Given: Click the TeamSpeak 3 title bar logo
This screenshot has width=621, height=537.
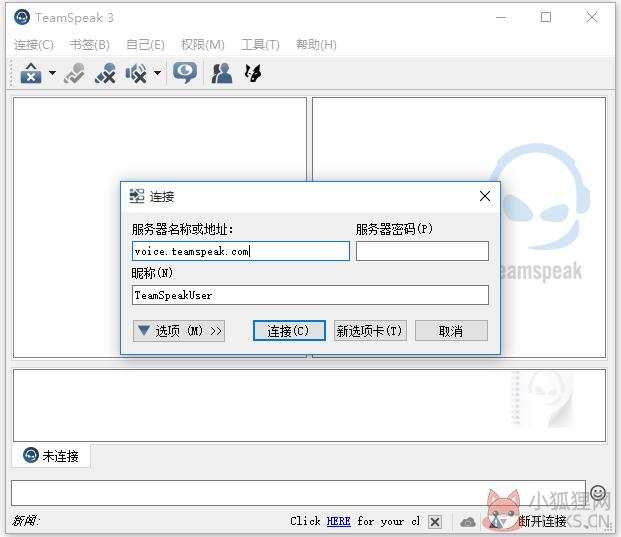Looking at the screenshot, I should (22, 17).
